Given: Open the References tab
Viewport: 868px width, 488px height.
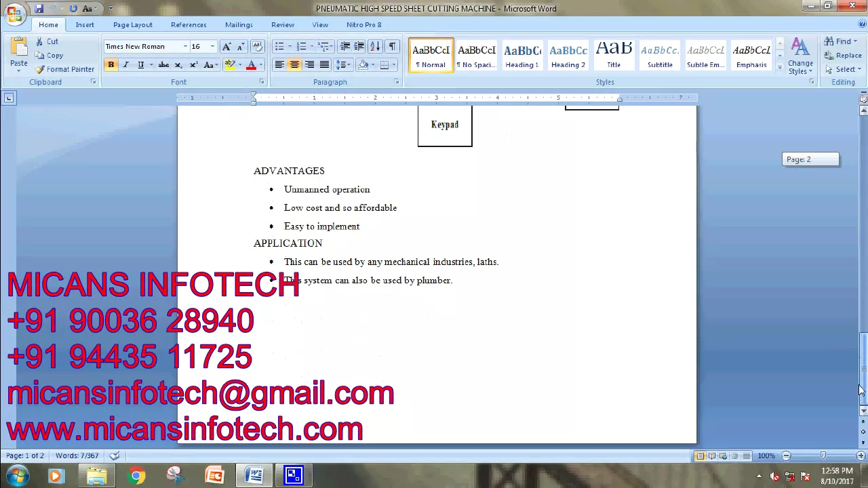Looking at the screenshot, I should [x=189, y=25].
